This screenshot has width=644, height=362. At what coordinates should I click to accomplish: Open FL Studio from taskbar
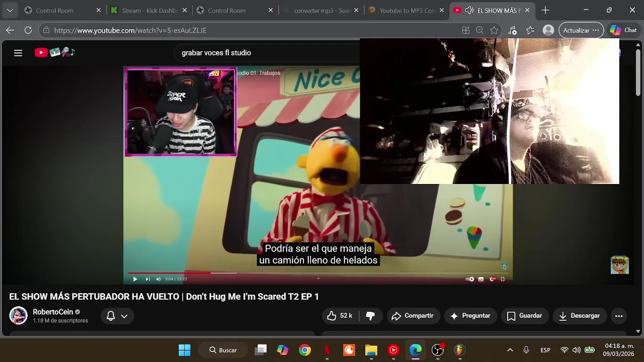point(460,350)
